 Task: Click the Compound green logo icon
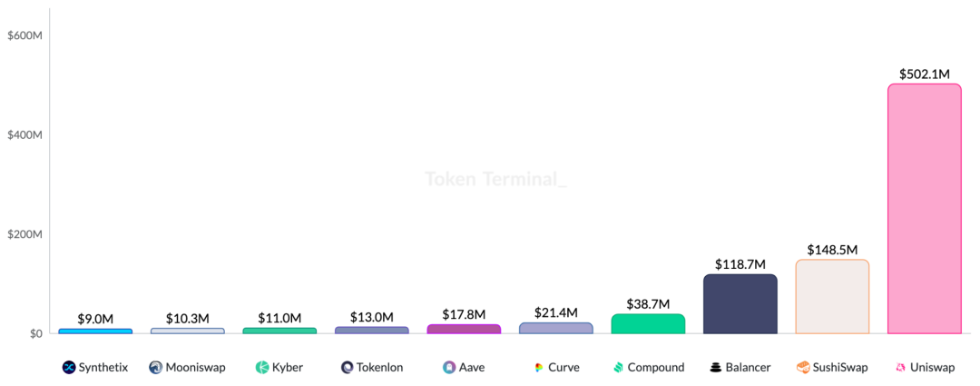618,367
